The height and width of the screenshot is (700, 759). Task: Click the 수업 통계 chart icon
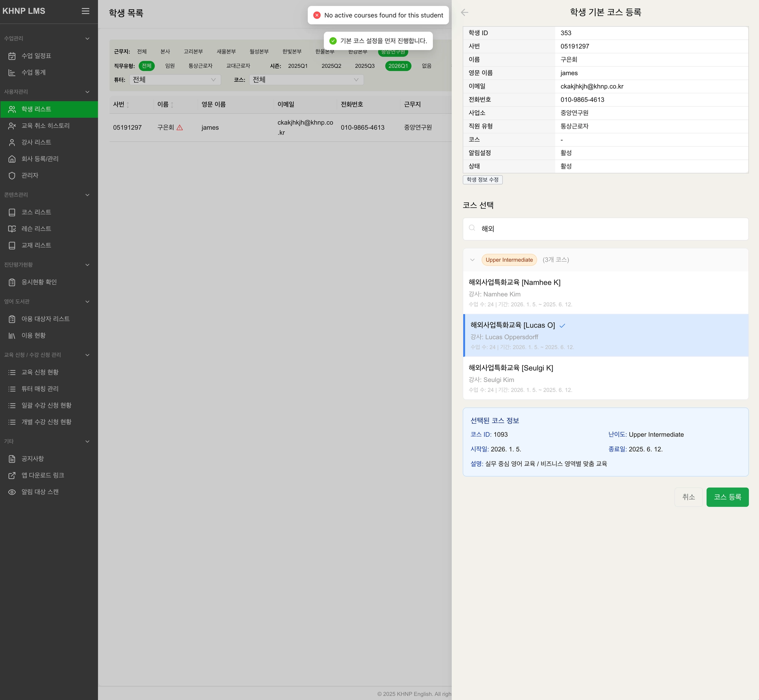tap(12, 72)
